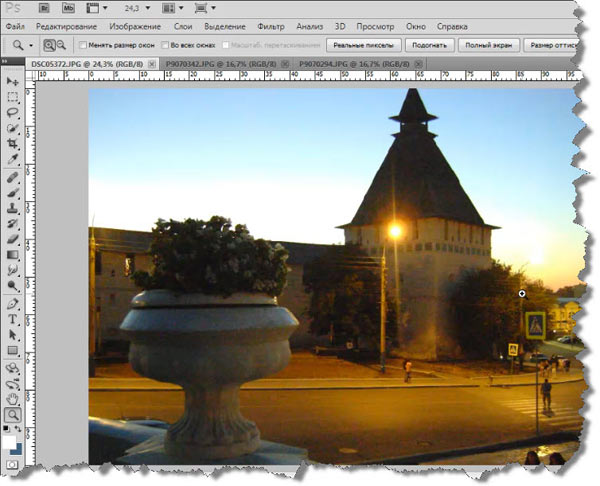Screen dimensions: 600x486
Task: Select the Quick Selection tool
Action: (13, 128)
